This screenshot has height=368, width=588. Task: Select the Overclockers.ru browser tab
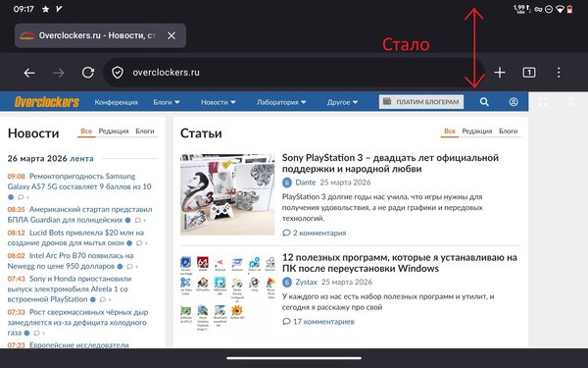[100, 35]
